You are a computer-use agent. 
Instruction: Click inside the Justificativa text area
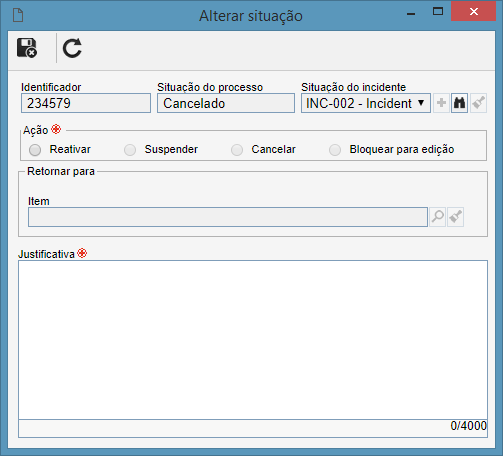pos(253,340)
